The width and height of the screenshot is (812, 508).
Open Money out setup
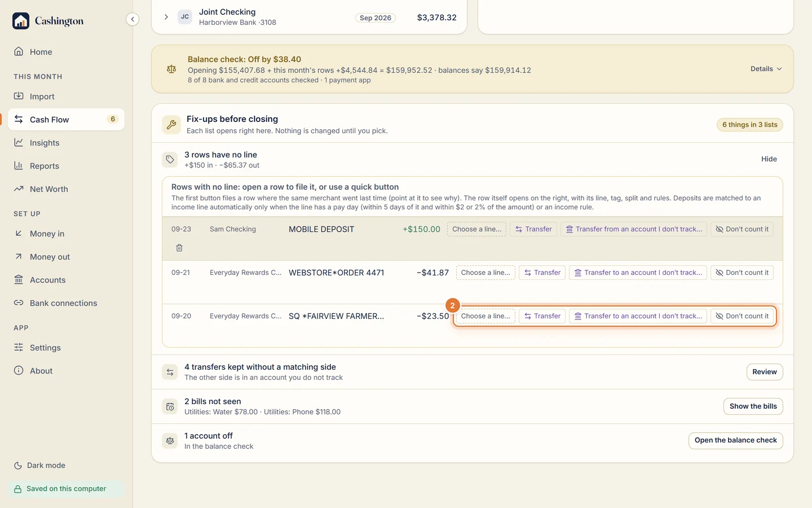[x=67, y=257]
